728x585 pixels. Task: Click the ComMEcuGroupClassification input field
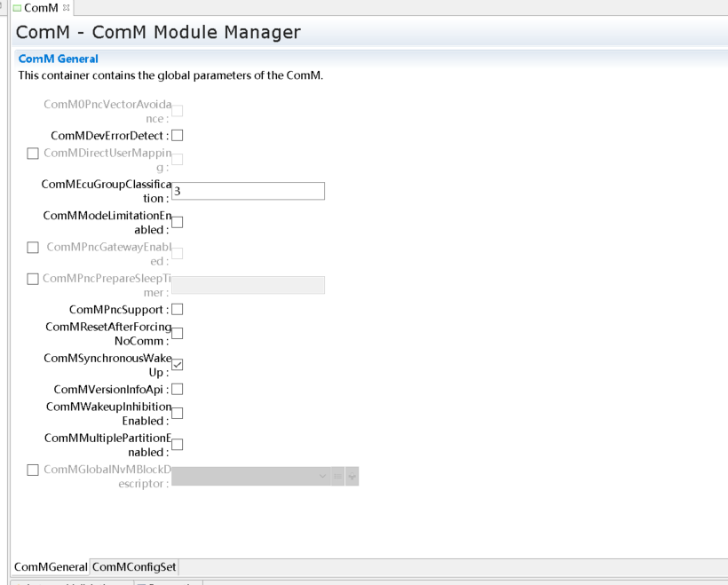click(248, 191)
